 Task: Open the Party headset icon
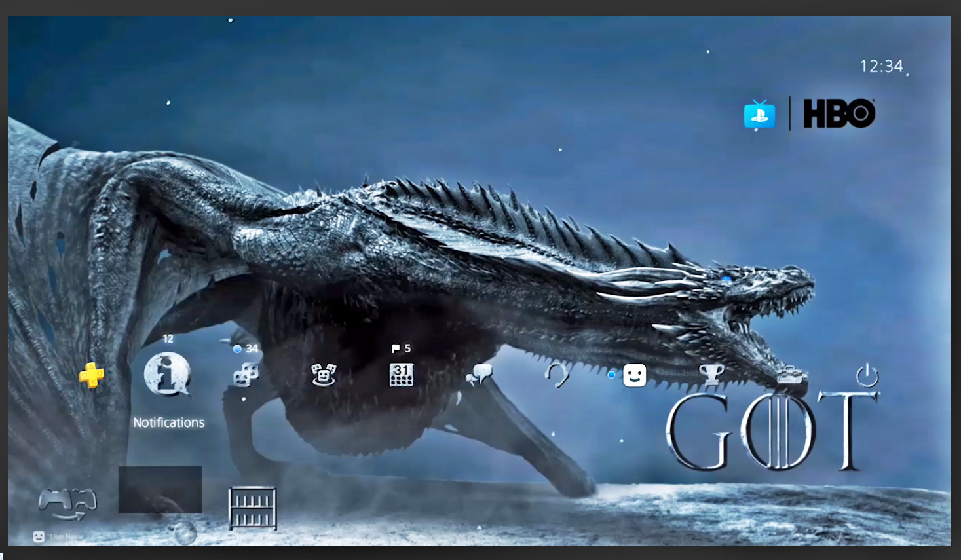[x=557, y=375]
